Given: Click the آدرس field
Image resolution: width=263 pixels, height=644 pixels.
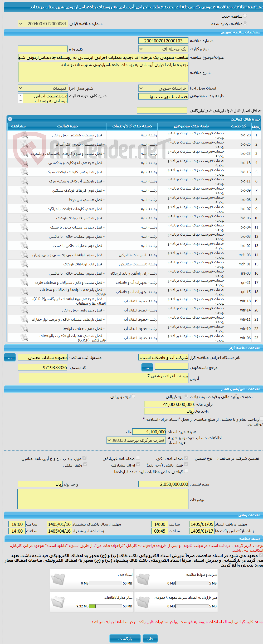Looking at the screenshot, I should [x=104, y=378].
